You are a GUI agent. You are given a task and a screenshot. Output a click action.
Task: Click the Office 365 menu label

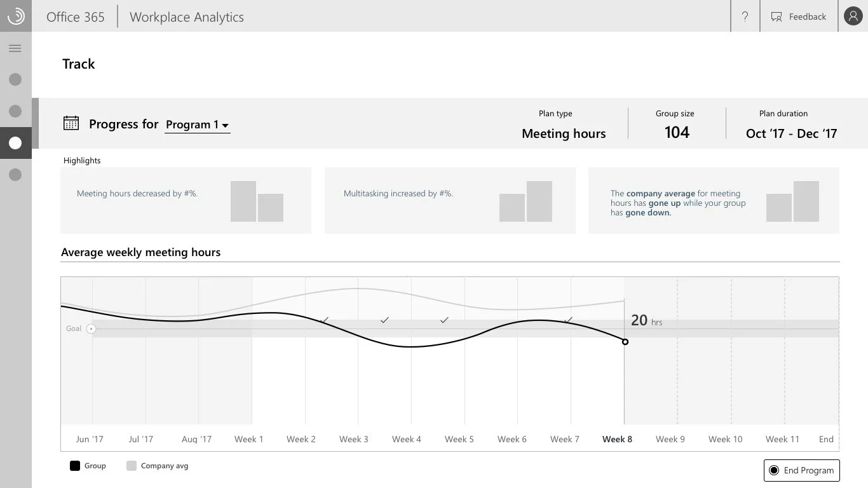tap(75, 17)
